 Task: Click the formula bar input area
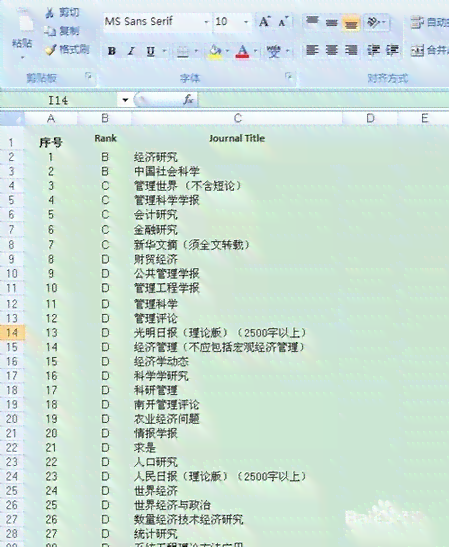(323, 101)
